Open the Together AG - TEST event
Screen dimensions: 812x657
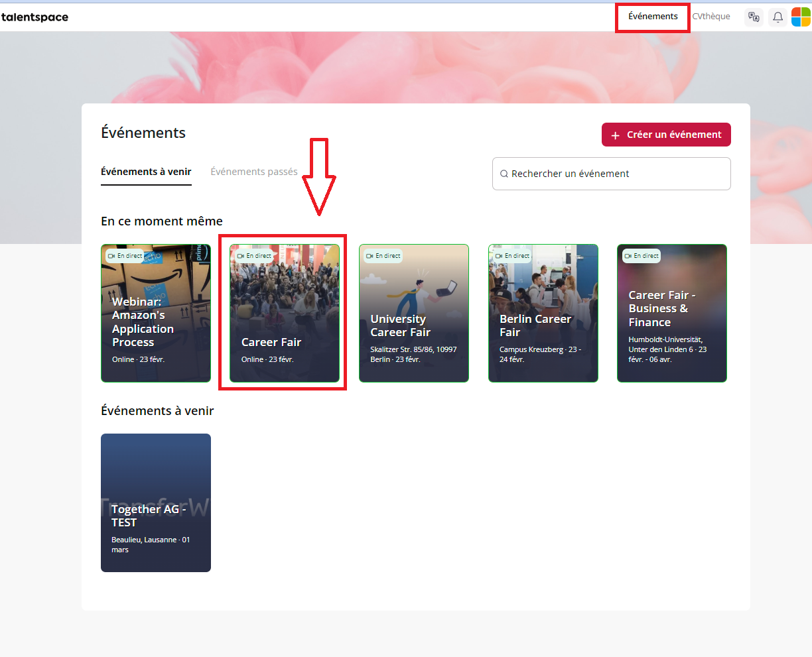click(156, 503)
